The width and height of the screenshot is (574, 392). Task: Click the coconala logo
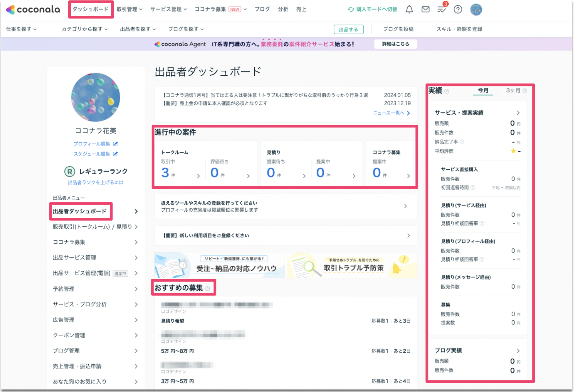coord(32,9)
